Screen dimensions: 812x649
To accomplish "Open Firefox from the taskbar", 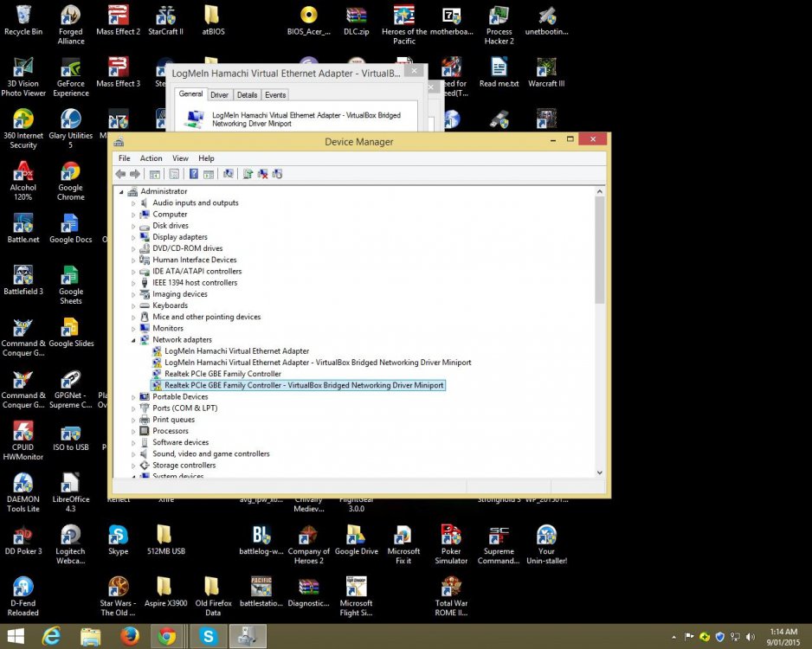I will (130, 636).
